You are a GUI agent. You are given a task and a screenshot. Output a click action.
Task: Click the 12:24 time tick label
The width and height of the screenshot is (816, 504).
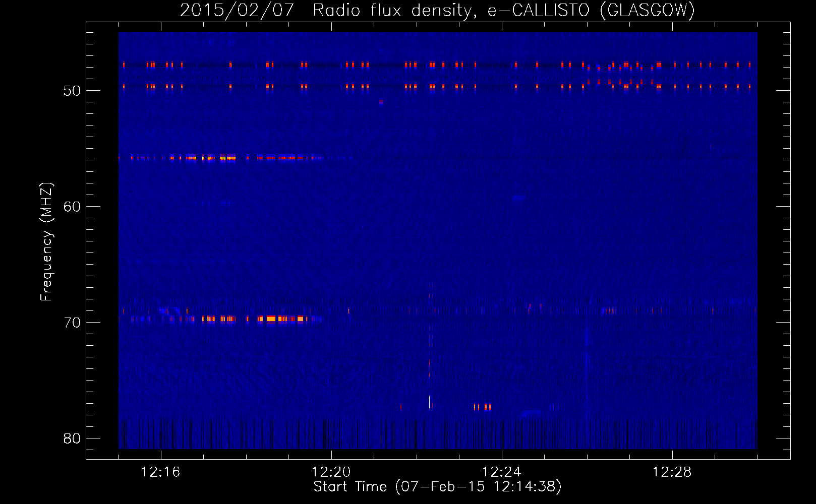pos(501,472)
